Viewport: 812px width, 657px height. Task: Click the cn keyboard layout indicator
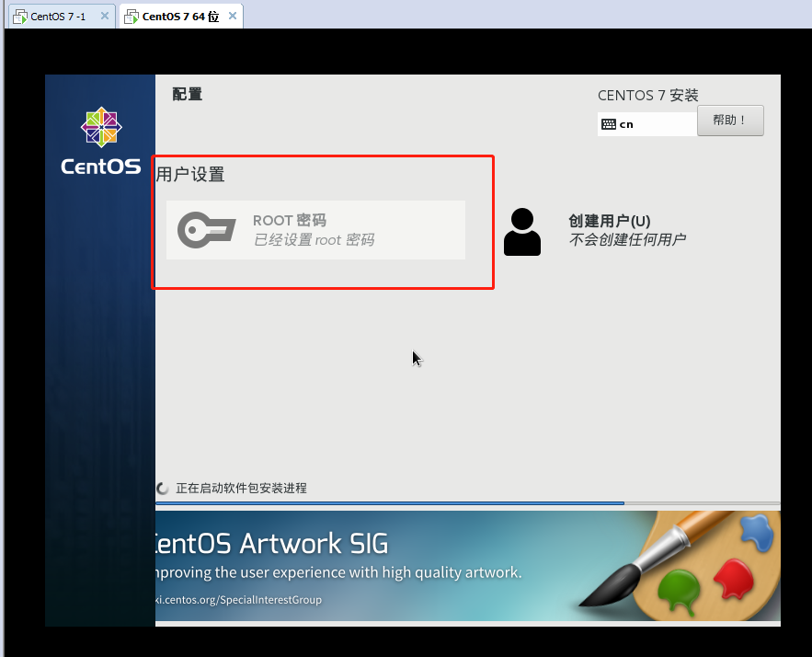coord(646,124)
